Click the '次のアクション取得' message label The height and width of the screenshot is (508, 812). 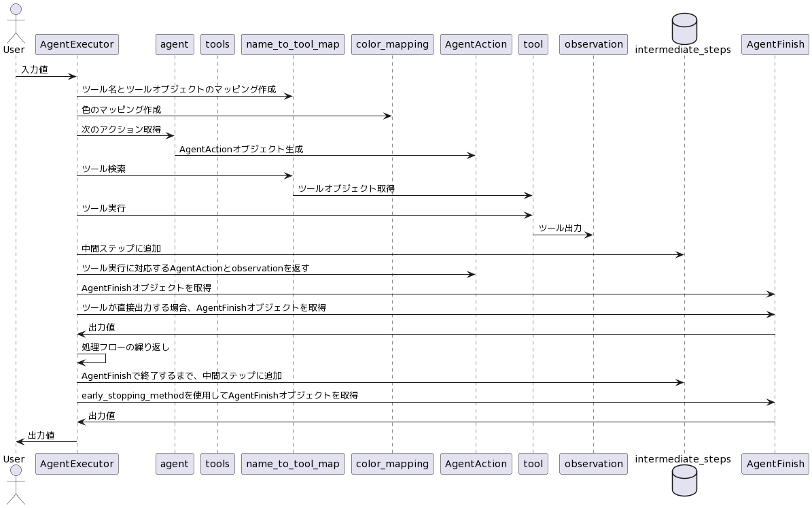(x=121, y=129)
